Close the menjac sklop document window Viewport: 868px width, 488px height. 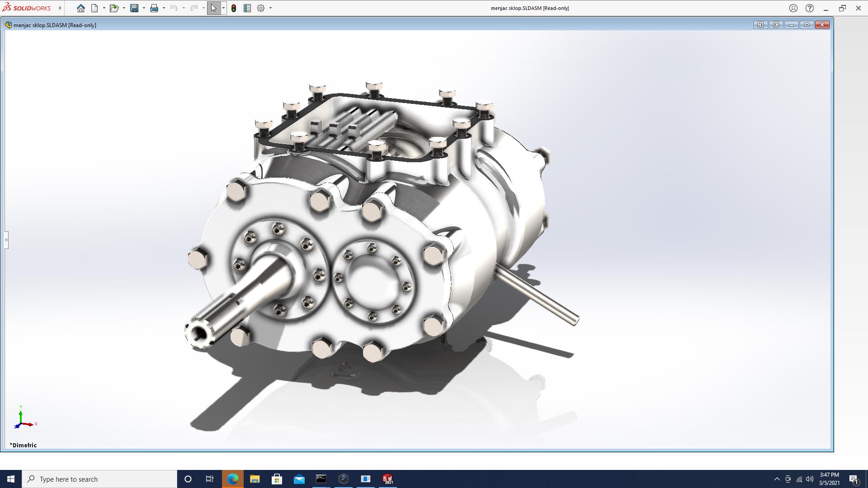point(822,25)
